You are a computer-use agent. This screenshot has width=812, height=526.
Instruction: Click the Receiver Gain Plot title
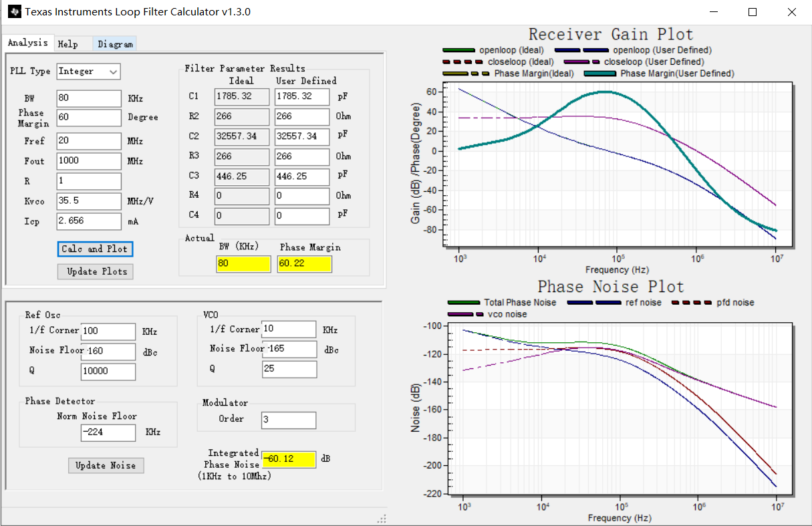(x=611, y=34)
